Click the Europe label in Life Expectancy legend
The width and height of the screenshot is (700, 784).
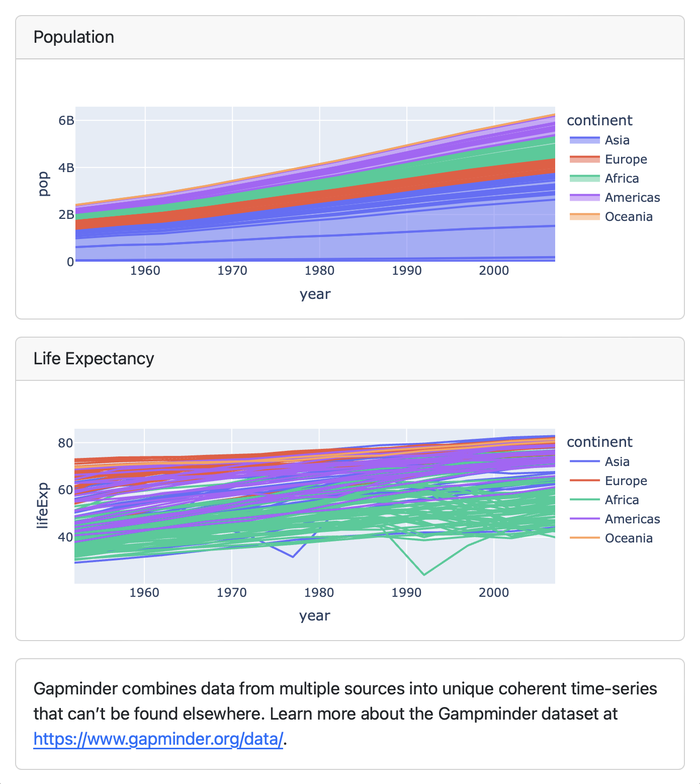pos(625,481)
